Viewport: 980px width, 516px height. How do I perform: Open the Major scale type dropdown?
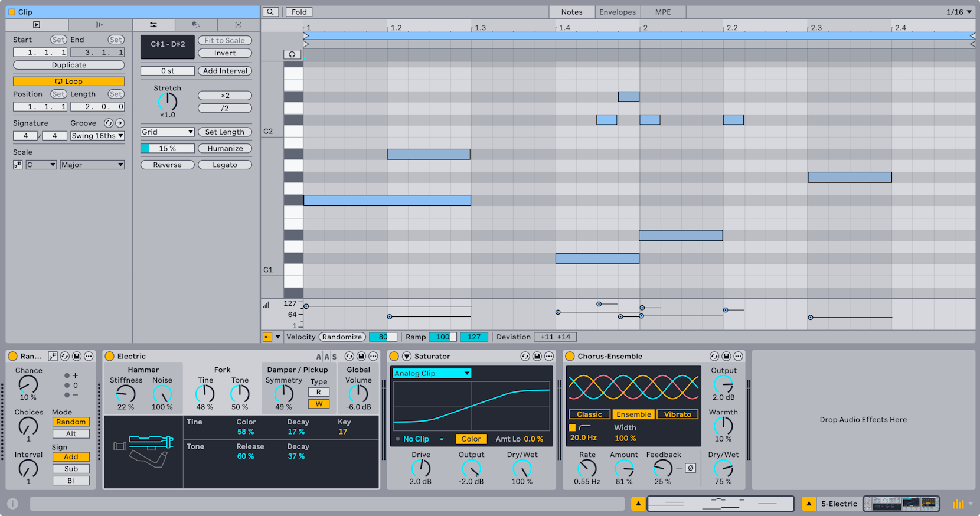(92, 165)
